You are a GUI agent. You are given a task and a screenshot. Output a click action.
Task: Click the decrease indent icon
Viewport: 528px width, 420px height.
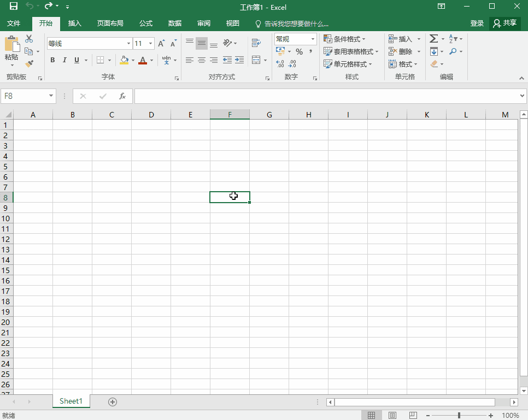click(x=227, y=60)
